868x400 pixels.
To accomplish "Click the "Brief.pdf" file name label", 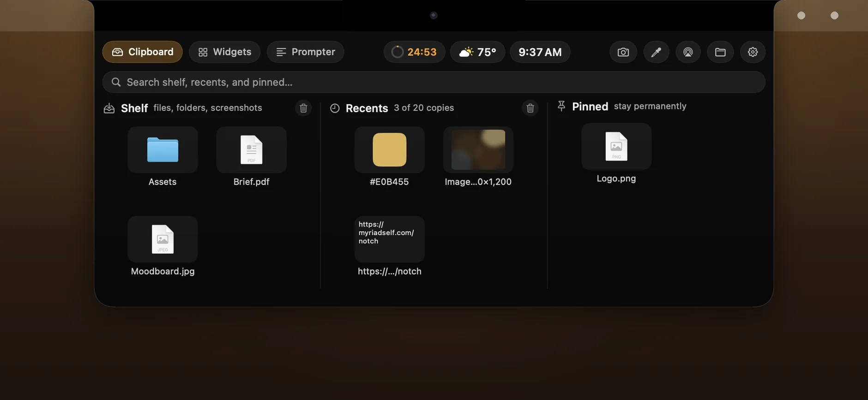I will tap(251, 182).
